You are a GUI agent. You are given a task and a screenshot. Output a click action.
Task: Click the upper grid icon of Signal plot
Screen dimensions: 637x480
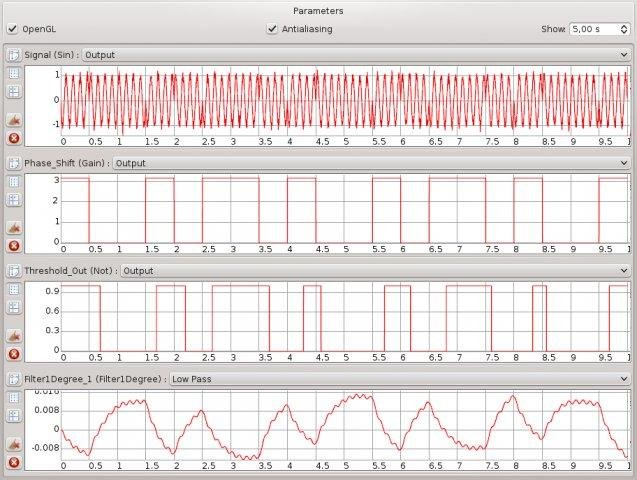[14, 73]
